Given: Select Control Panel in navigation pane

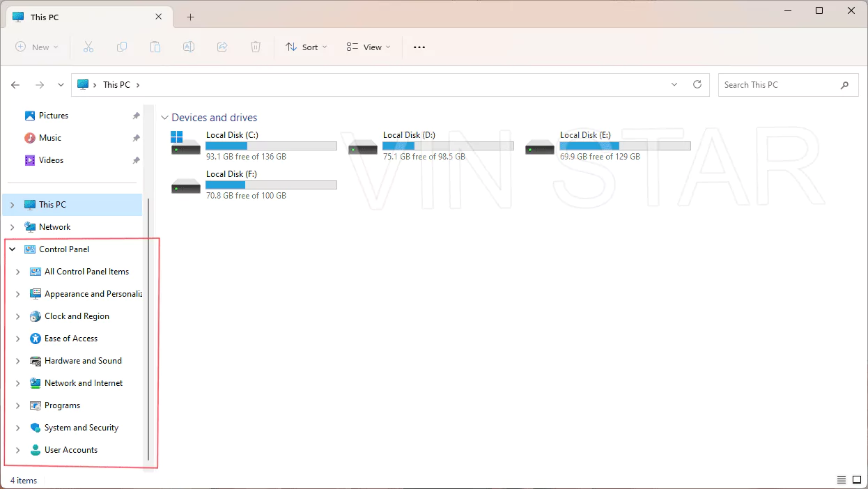Looking at the screenshot, I should point(64,249).
